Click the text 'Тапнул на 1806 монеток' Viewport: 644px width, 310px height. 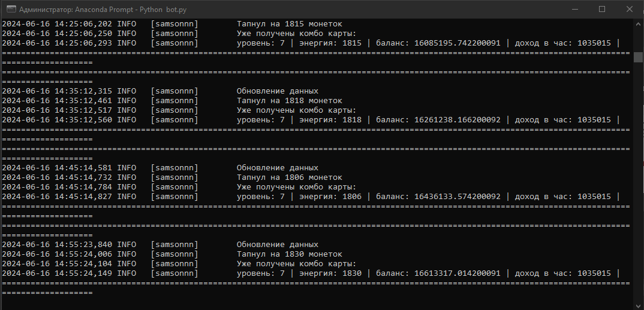pos(289,177)
